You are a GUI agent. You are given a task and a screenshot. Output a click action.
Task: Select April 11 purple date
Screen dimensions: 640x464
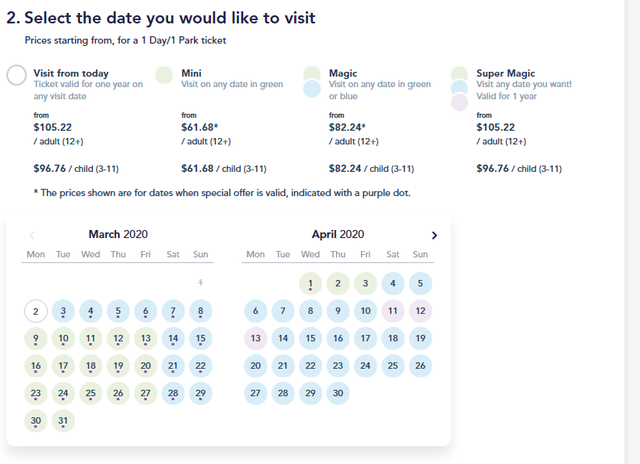(x=393, y=311)
